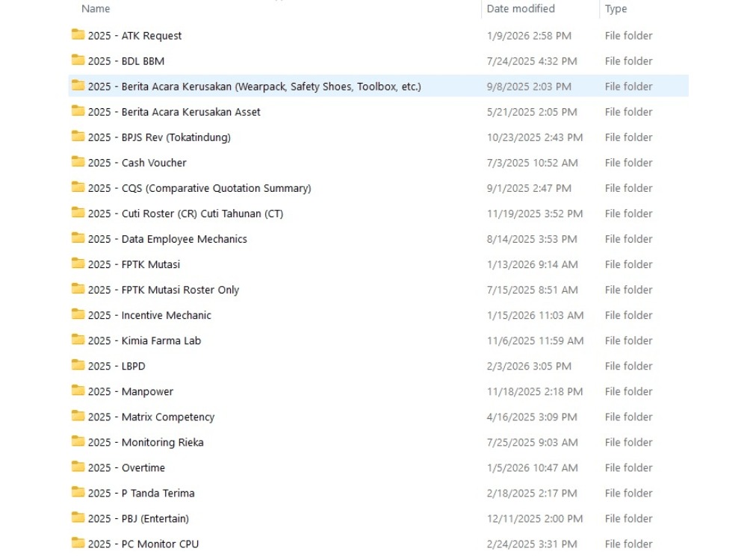Click date '9/8/2025 2:03 PM' cell

(529, 87)
